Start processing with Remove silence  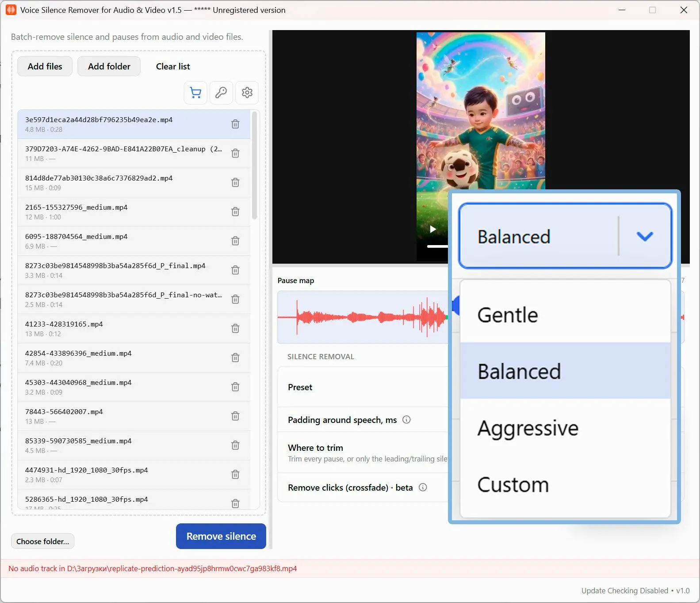point(221,536)
